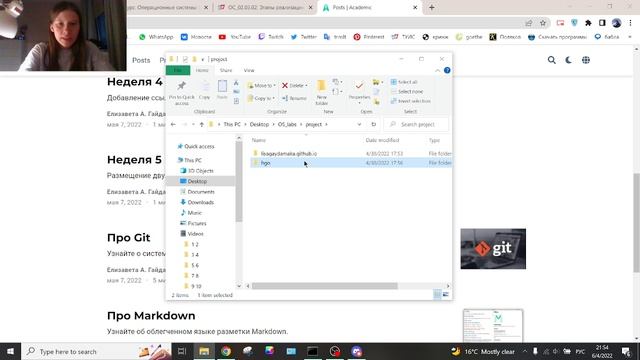Open the Easy access dropdown in ribbon
Viewport: 640px width, 360px height.
pyautogui.click(x=337, y=92)
